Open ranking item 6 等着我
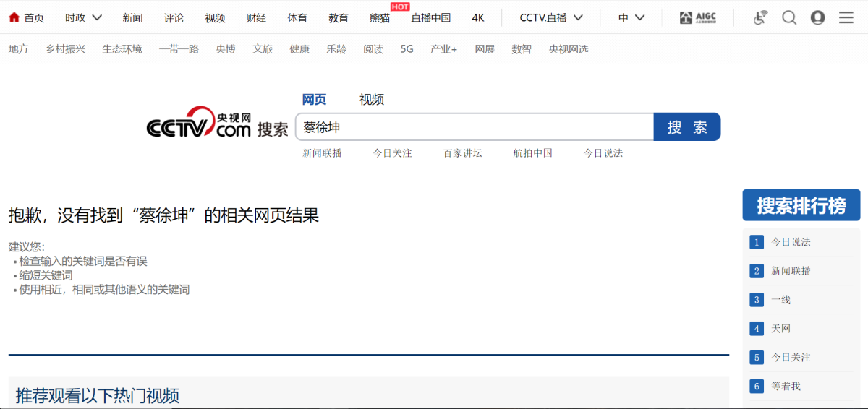The height and width of the screenshot is (409, 868). tap(786, 387)
